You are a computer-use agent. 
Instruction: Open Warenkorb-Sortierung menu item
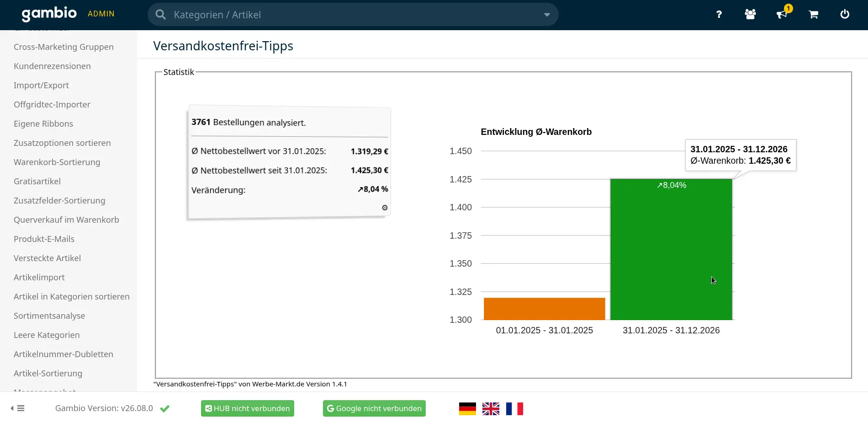pos(57,162)
